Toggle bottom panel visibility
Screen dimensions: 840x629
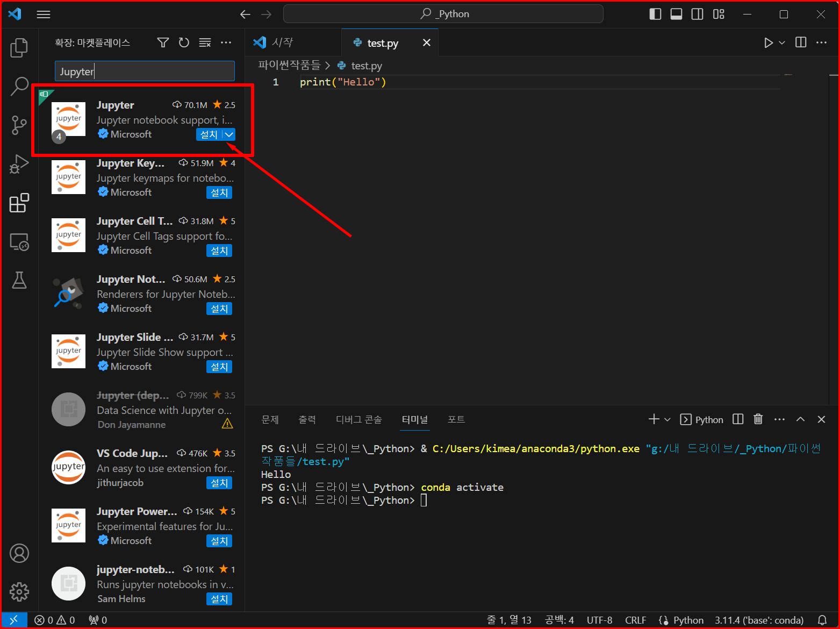(677, 15)
